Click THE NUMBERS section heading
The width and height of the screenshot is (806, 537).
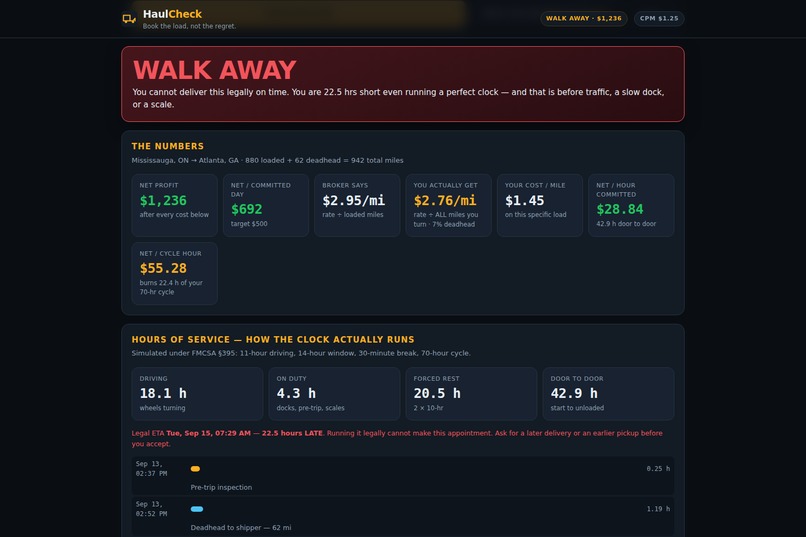[168, 146]
